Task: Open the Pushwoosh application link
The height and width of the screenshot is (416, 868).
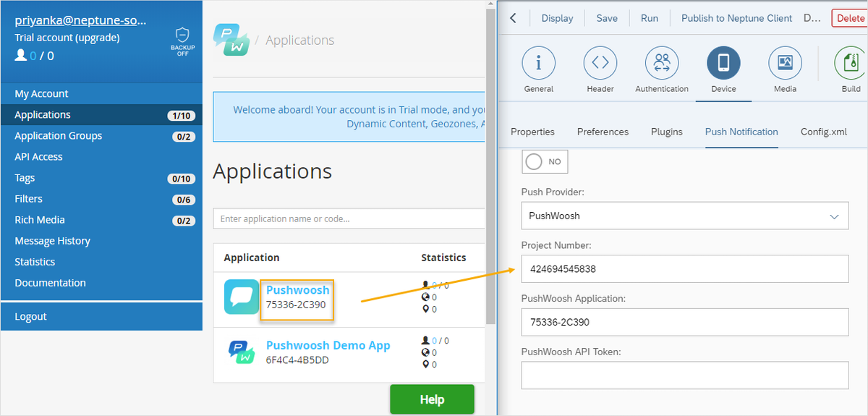Action: pyautogui.click(x=297, y=290)
